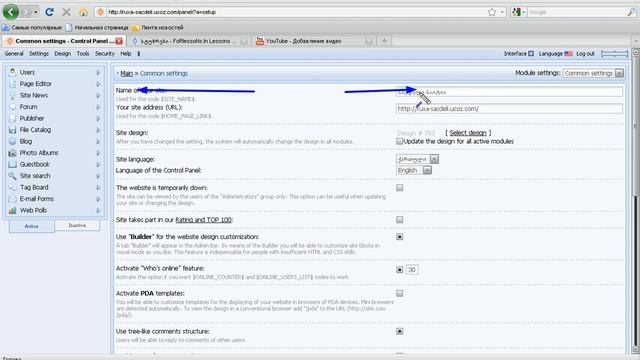
Task: Open the Help menu
Action: tap(126, 53)
